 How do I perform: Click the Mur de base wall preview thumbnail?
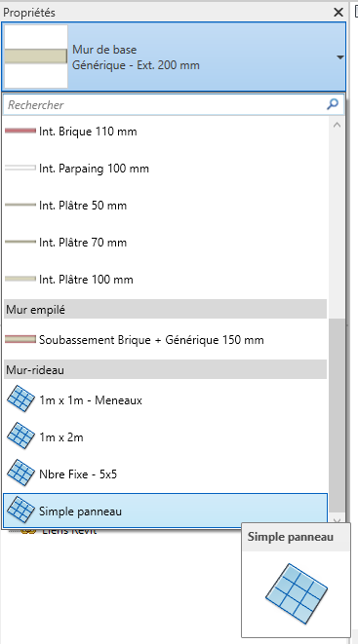(36, 57)
